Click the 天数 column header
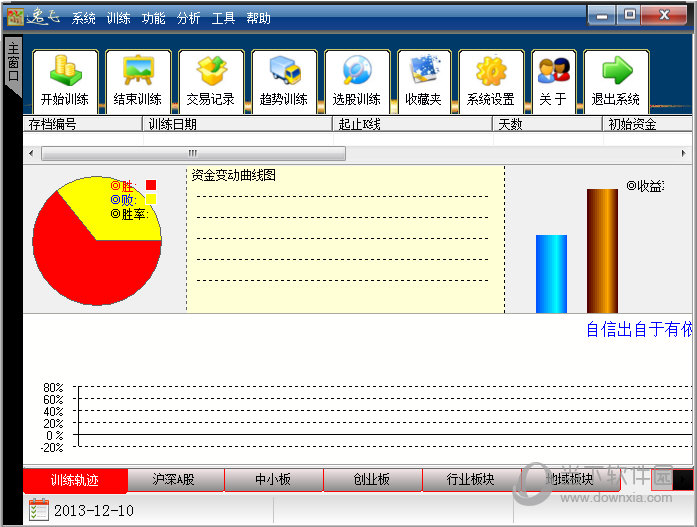The width and height of the screenshot is (697, 527). (x=547, y=124)
